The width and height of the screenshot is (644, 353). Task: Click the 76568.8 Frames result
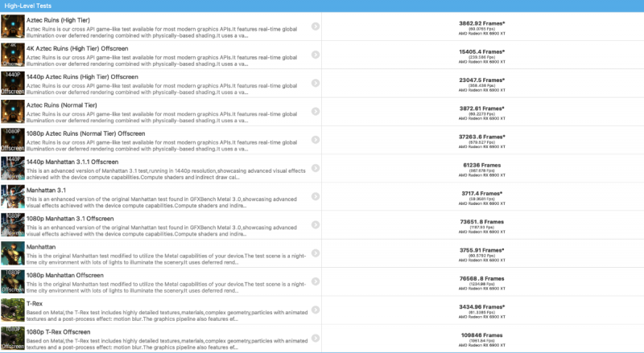pos(481,278)
